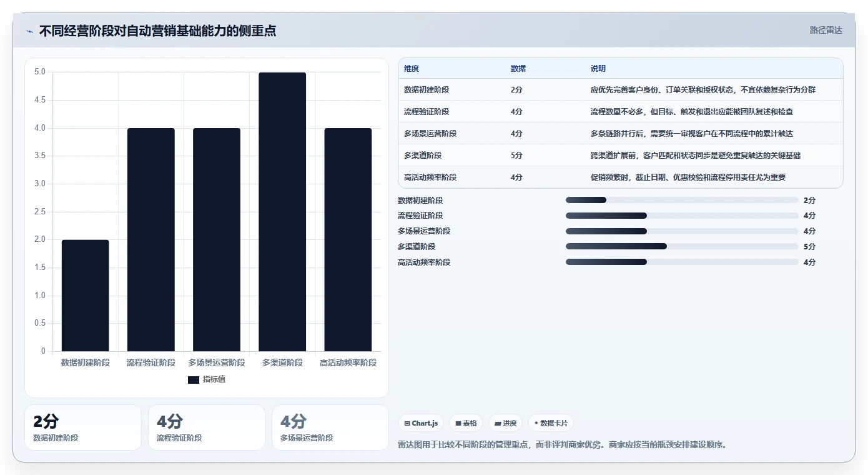Image resolution: width=868 pixels, height=475 pixels.
Task: Select 多渠道阶段 table row cell
Action: [423, 156]
